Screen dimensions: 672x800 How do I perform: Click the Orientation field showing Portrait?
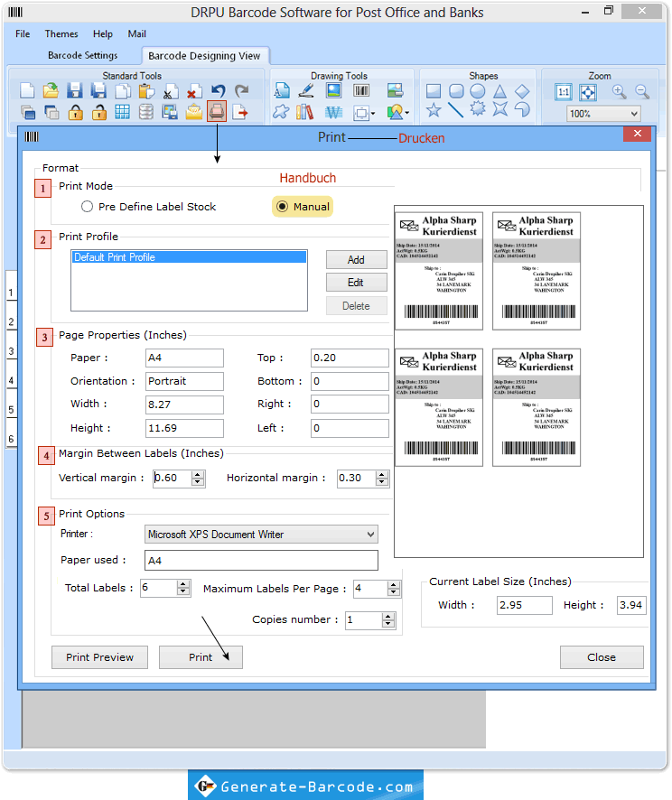[184, 381]
